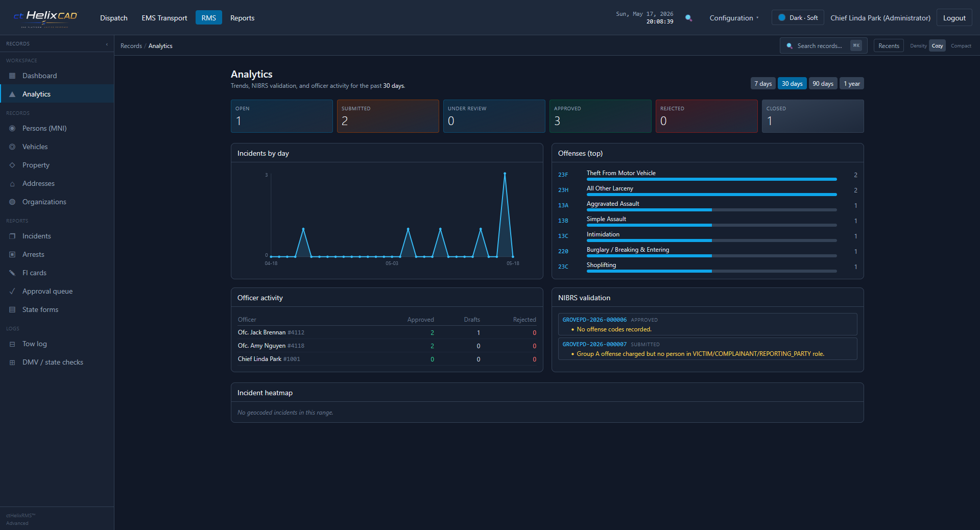Click offense code 13A
This screenshot has width=980, height=530.
point(563,205)
